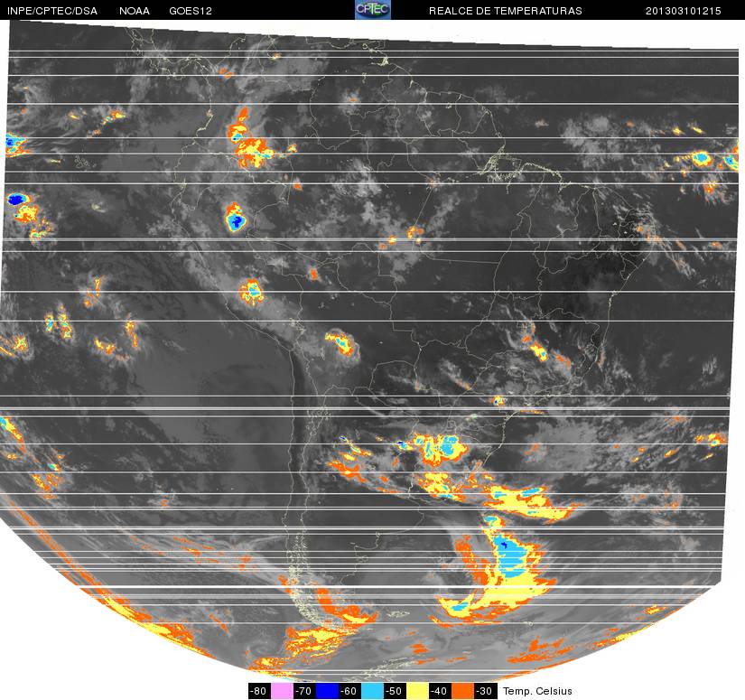This screenshot has width=745, height=700.
Task: Click the -60 legend value
Action: (349, 691)
